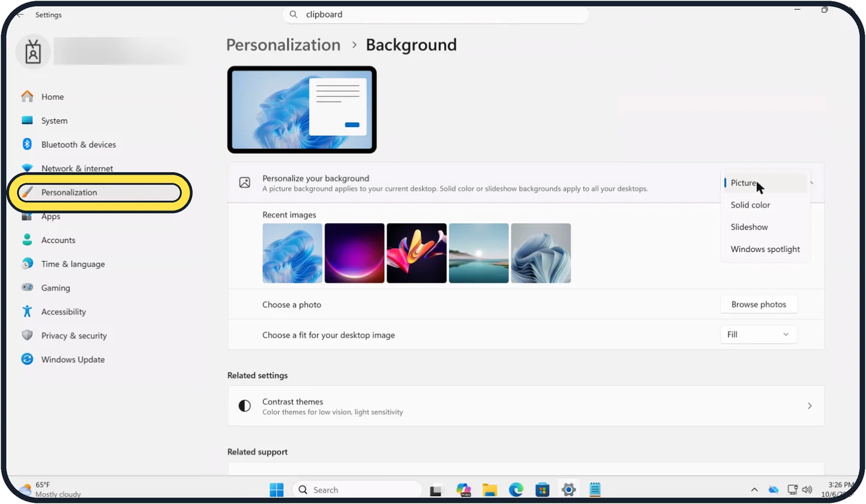Click the taskbar Search box

357,490
